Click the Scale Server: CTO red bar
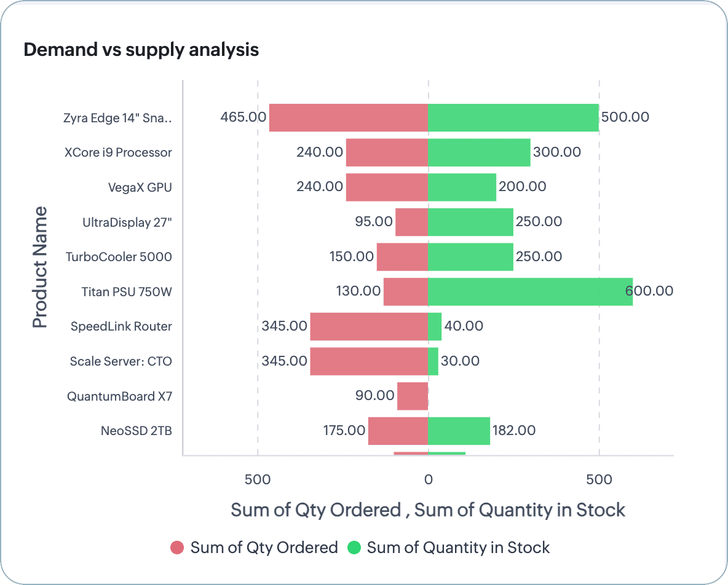 point(368,361)
